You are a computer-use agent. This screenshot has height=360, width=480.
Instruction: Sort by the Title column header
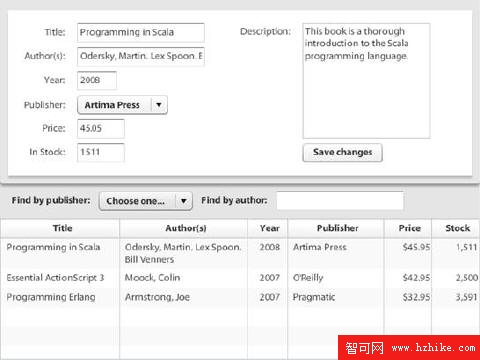click(60, 228)
